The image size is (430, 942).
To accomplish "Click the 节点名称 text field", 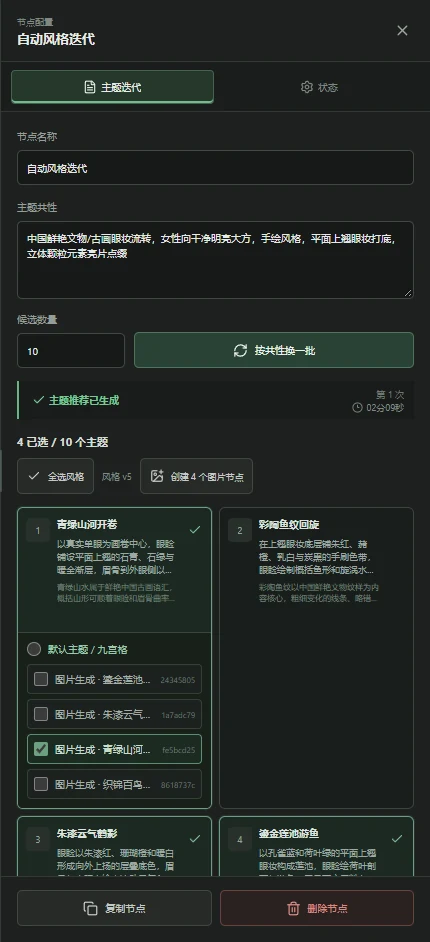I will point(215,168).
